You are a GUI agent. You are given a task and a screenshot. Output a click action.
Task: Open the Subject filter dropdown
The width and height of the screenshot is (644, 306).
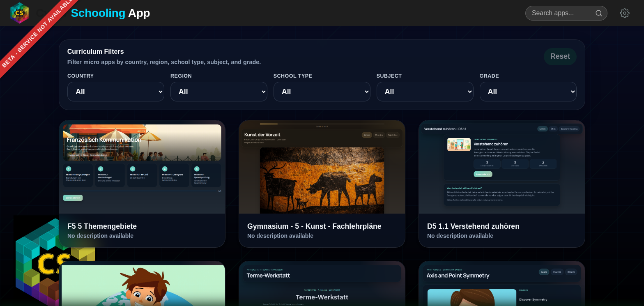point(425,92)
